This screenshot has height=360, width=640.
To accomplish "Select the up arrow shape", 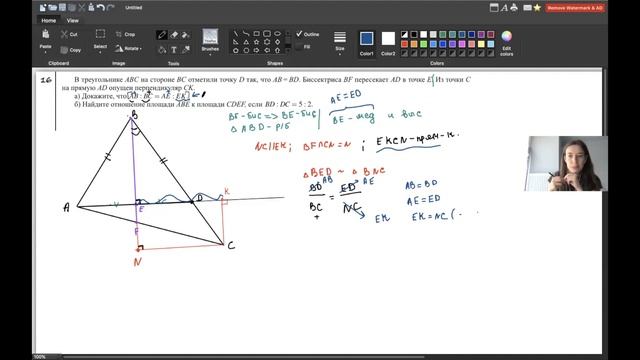I will 278,50.
